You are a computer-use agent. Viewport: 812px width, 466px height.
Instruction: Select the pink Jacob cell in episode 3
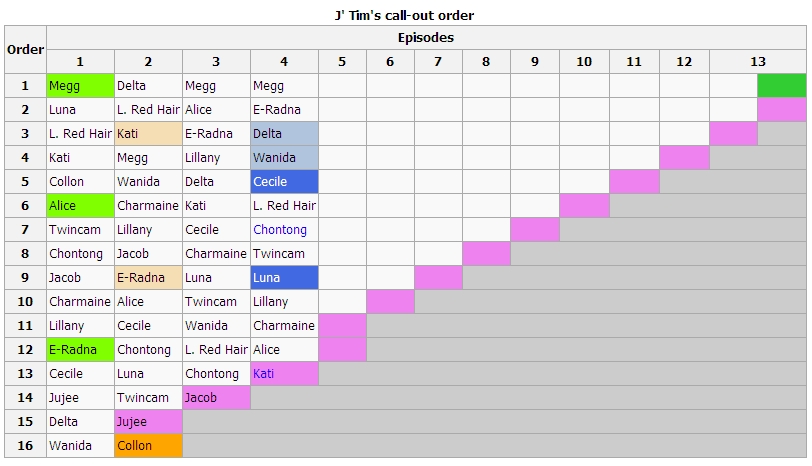216,398
